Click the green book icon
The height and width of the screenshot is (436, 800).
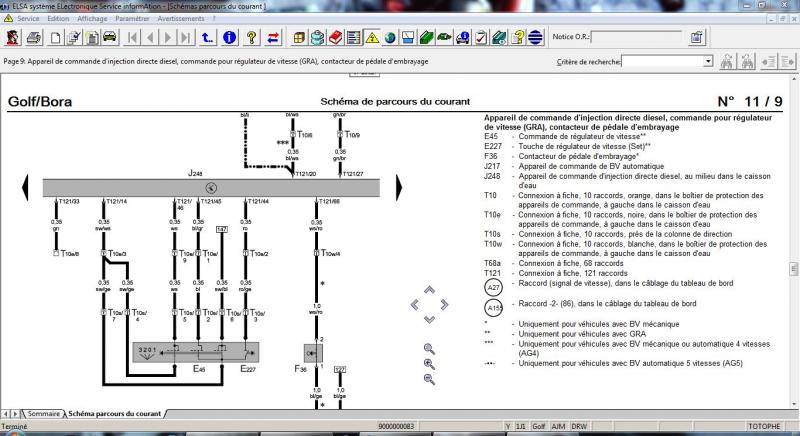(427, 38)
